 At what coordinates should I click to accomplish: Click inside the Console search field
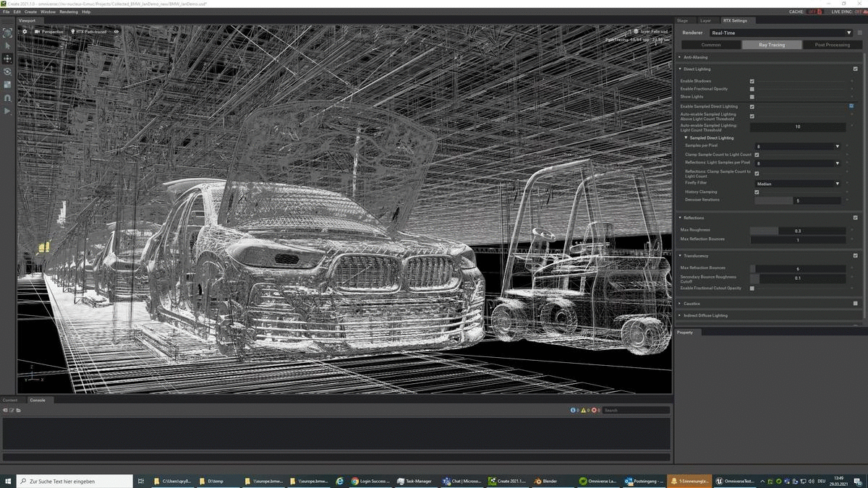(637, 410)
